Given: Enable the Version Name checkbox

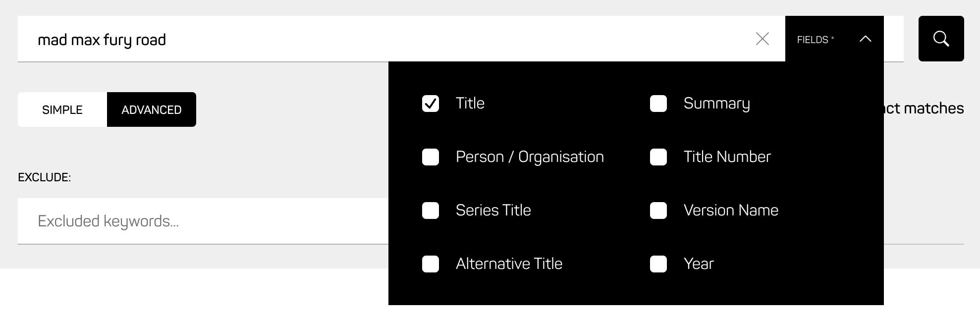Looking at the screenshot, I should (x=658, y=211).
